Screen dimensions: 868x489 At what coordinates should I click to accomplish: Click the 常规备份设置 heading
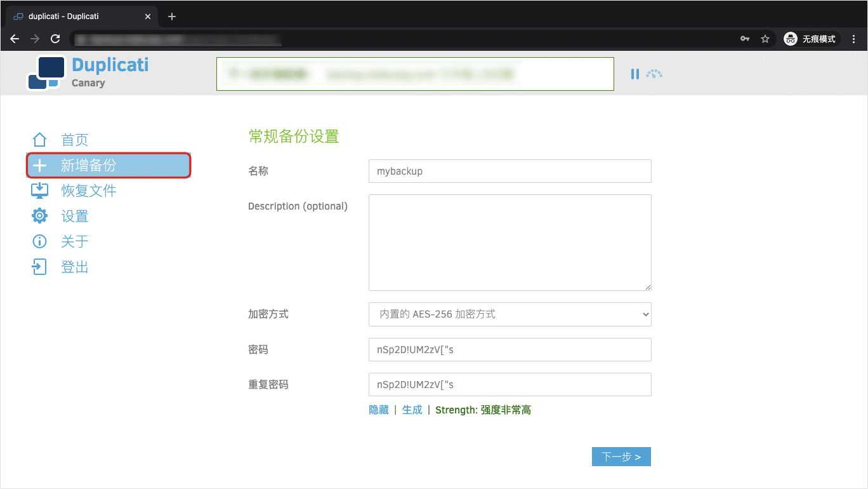pyautogui.click(x=294, y=136)
